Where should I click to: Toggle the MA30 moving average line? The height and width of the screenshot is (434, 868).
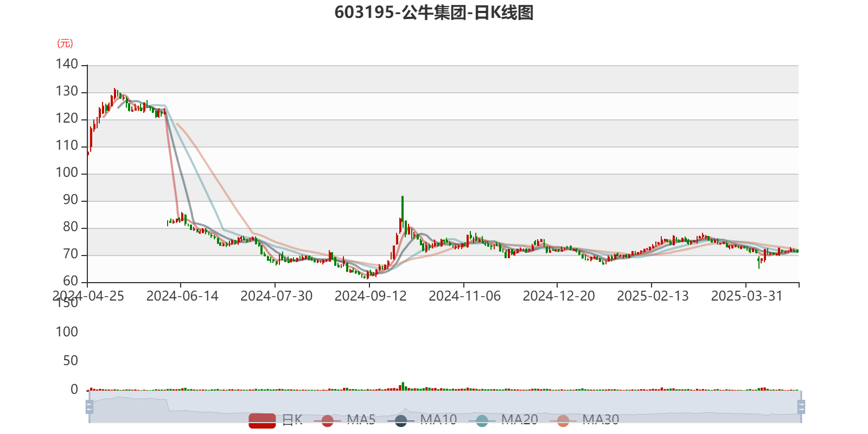(584, 420)
